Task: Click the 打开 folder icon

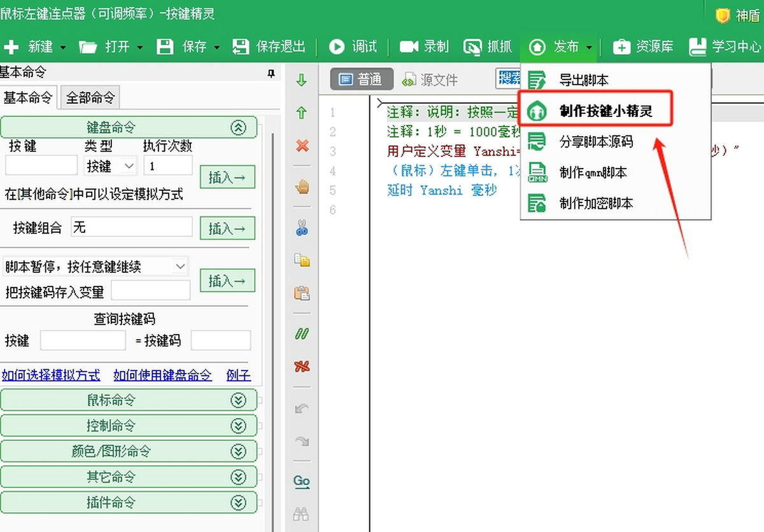Action: coord(87,46)
